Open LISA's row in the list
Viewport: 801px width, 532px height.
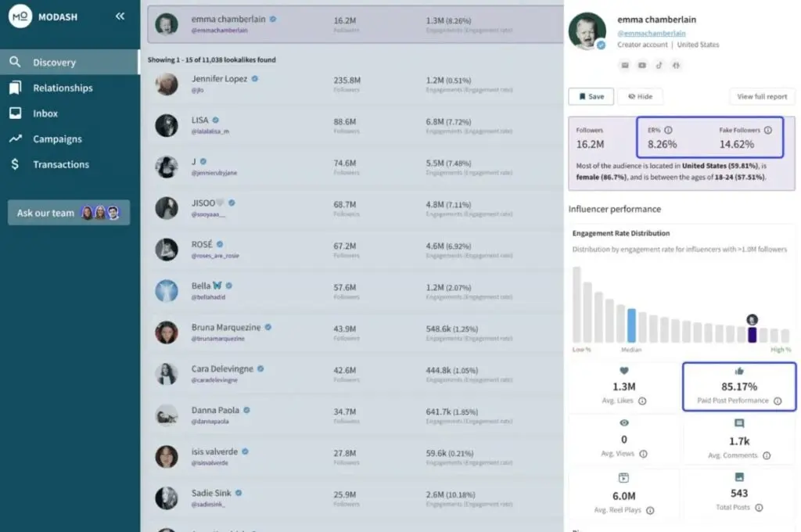click(x=356, y=126)
